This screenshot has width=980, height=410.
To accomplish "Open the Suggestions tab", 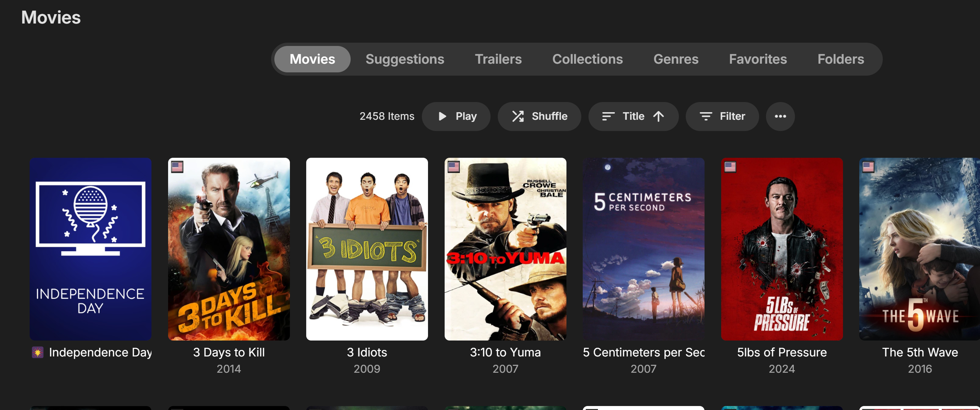I will click(405, 59).
